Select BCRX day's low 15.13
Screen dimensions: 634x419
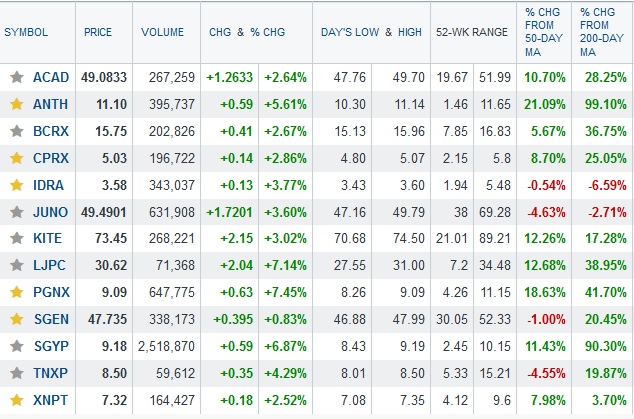point(350,131)
